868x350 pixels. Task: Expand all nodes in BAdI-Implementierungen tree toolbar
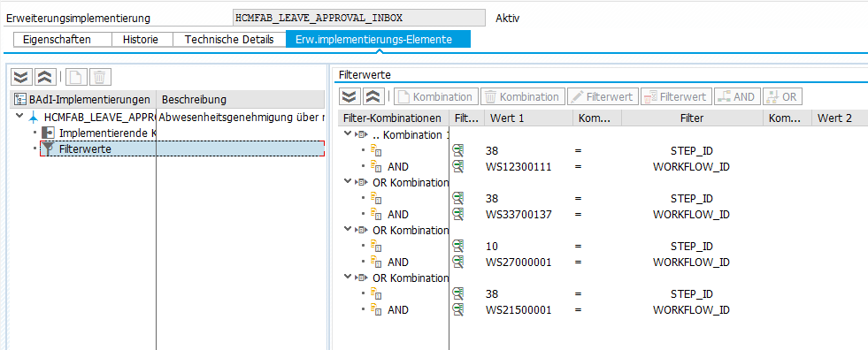(21, 77)
